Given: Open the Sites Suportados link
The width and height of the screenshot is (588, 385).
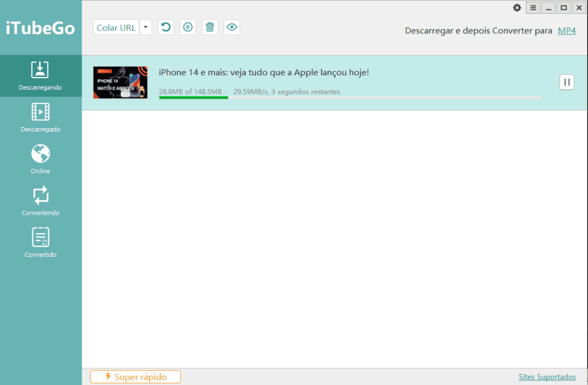Looking at the screenshot, I should (547, 377).
